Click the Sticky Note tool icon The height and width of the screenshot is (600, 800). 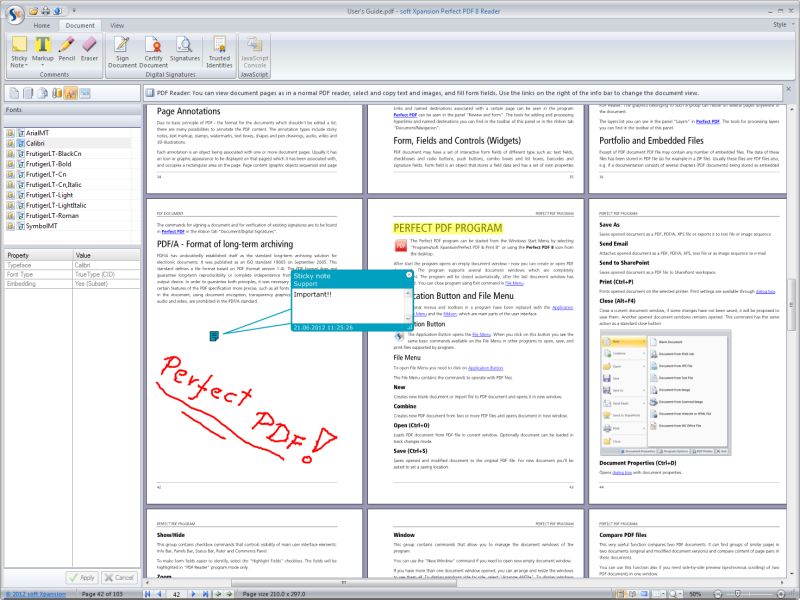[19, 45]
